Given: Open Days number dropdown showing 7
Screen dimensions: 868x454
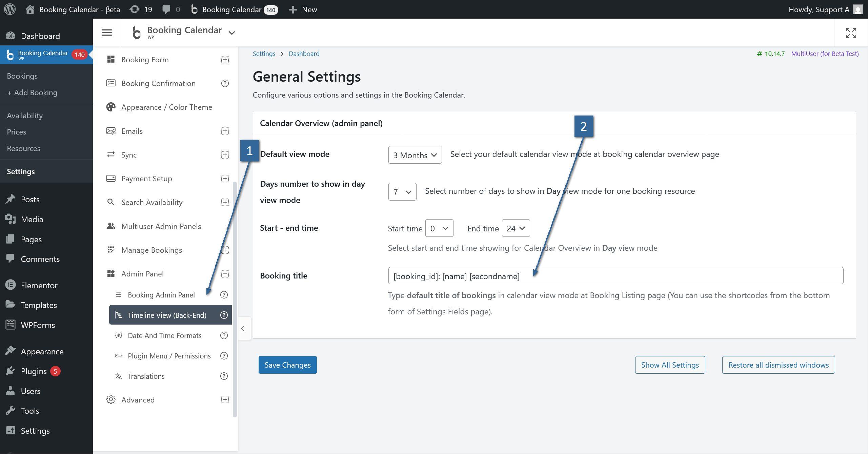Looking at the screenshot, I should pos(402,192).
